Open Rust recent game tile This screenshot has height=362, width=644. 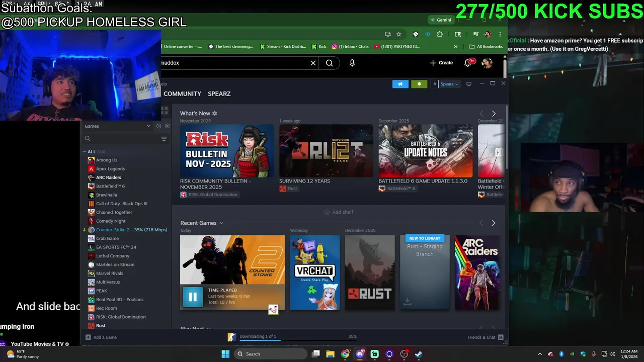point(370,273)
